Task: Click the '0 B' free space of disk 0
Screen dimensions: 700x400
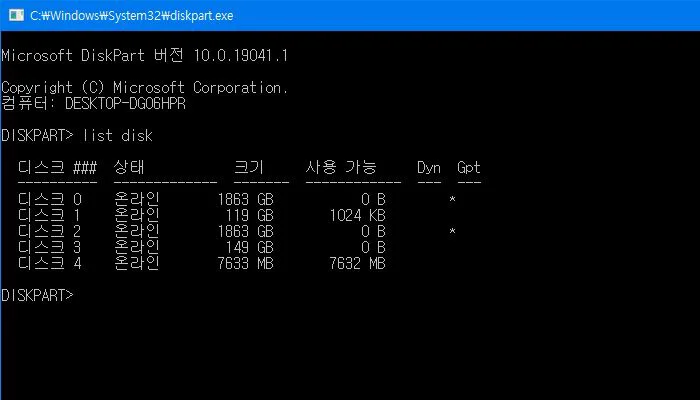Action: [x=373, y=199]
